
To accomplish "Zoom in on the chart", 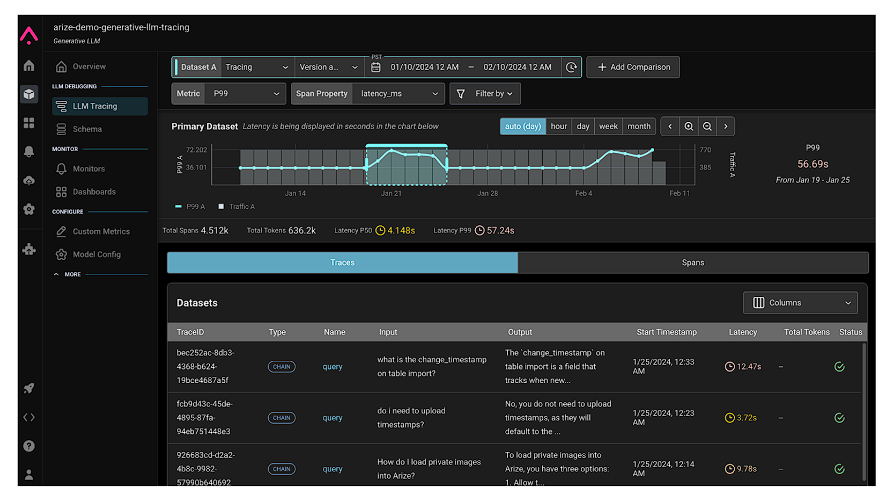I will coord(688,126).
